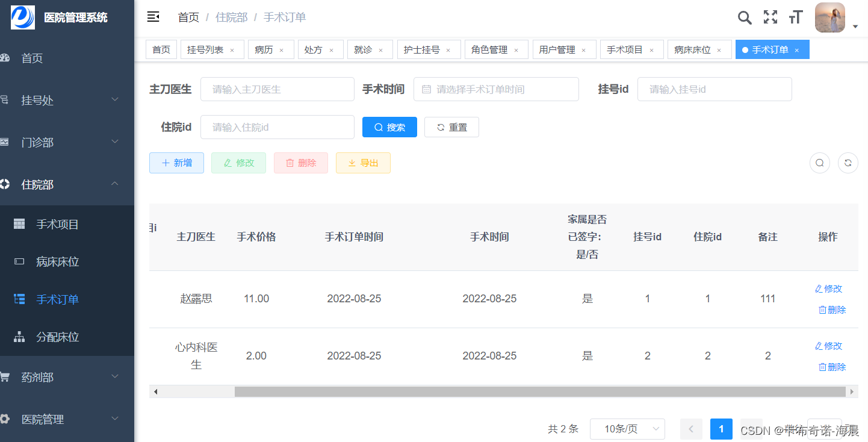The width and height of the screenshot is (868, 442).
Task: Click the scrollbar left arrow
Action: coord(155,391)
